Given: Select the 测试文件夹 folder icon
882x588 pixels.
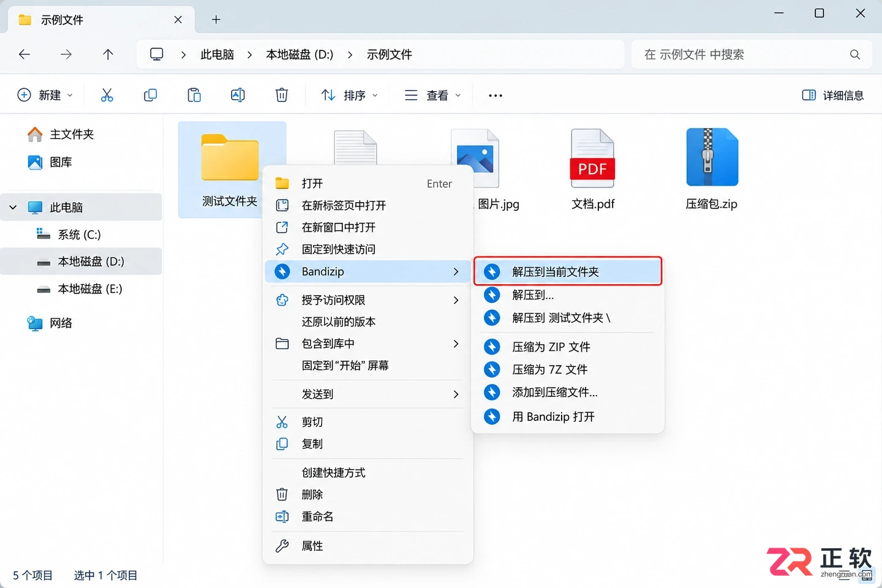Looking at the screenshot, I should [230, 157].
